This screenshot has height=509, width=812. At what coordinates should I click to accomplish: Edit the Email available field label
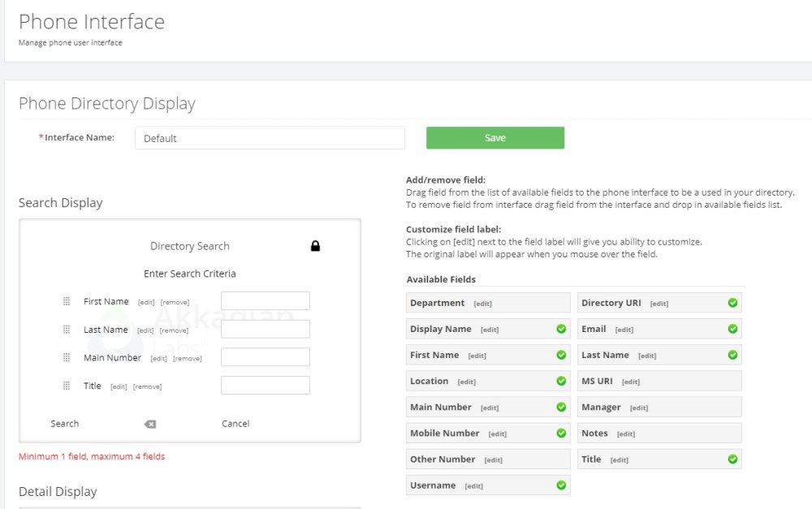coord(624,330)
